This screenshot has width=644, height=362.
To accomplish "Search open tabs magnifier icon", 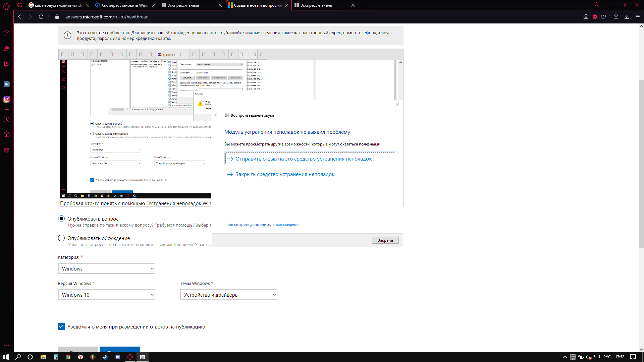I will point(597,5).
